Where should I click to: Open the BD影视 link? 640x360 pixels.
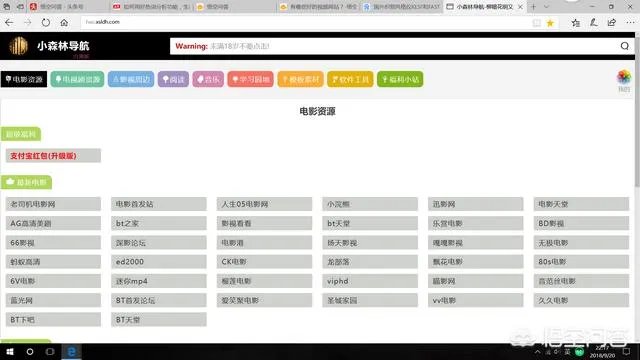(581, 223)
